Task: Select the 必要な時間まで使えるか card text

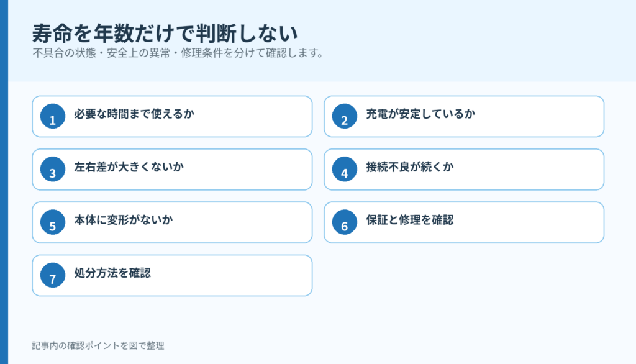Action: [x=134, y=114]
